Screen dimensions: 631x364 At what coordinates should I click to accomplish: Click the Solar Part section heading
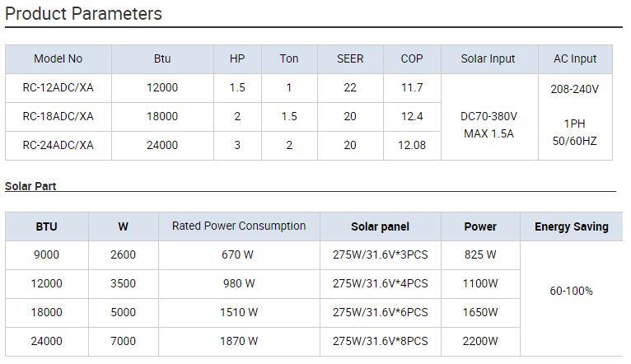pos(30,186)
